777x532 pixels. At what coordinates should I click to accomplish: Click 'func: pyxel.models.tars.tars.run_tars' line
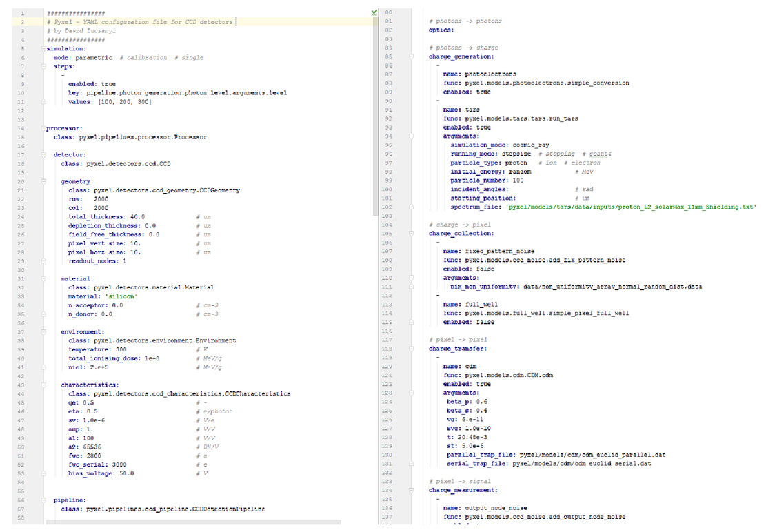(x=510, y=119)
